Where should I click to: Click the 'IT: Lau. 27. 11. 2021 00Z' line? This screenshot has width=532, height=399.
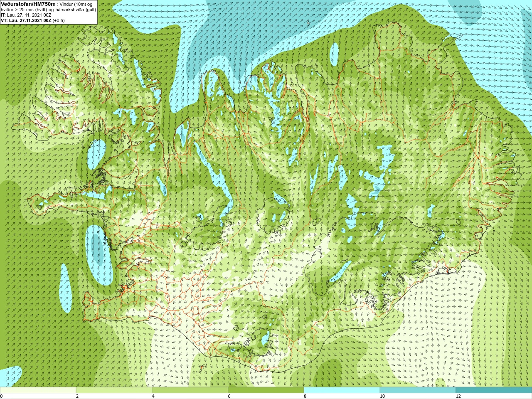click(x=26, y=15)
